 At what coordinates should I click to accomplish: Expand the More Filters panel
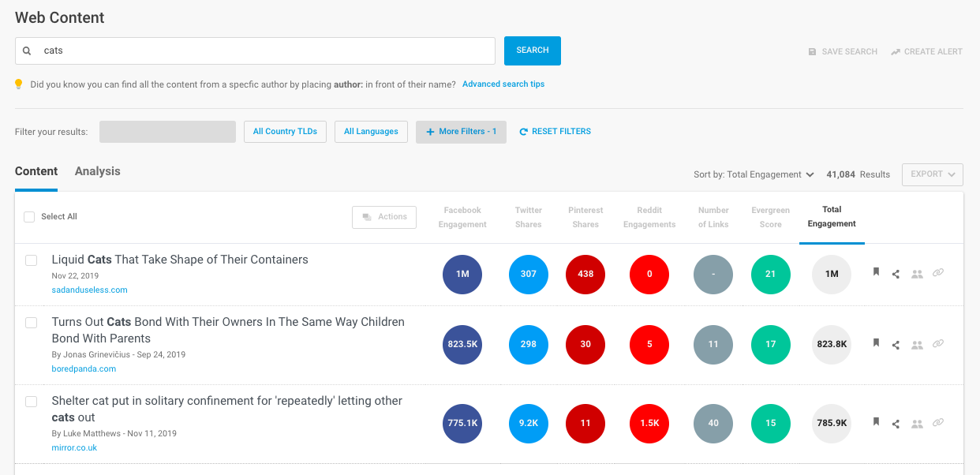pyautogui.click(x=461, y=132)
